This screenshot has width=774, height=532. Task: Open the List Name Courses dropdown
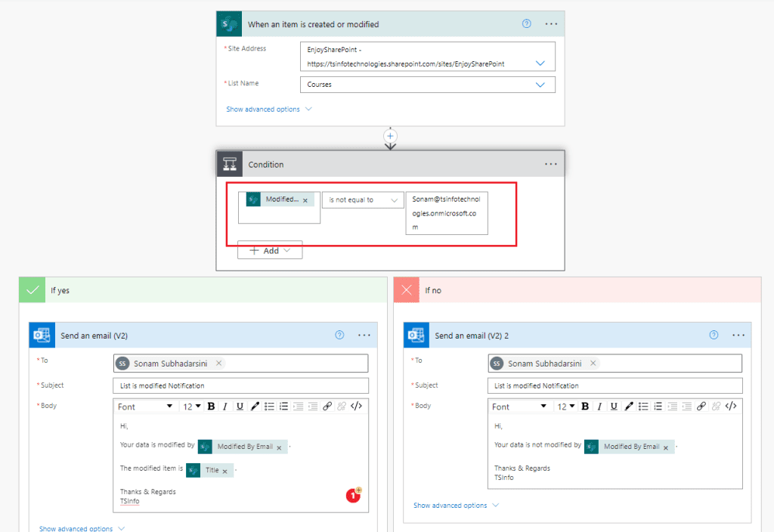[540, 85]
